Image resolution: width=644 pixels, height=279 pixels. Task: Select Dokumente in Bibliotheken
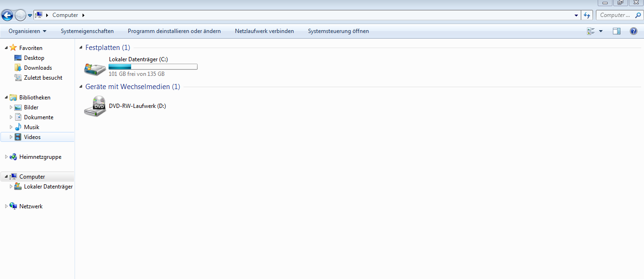click(39, 117)
